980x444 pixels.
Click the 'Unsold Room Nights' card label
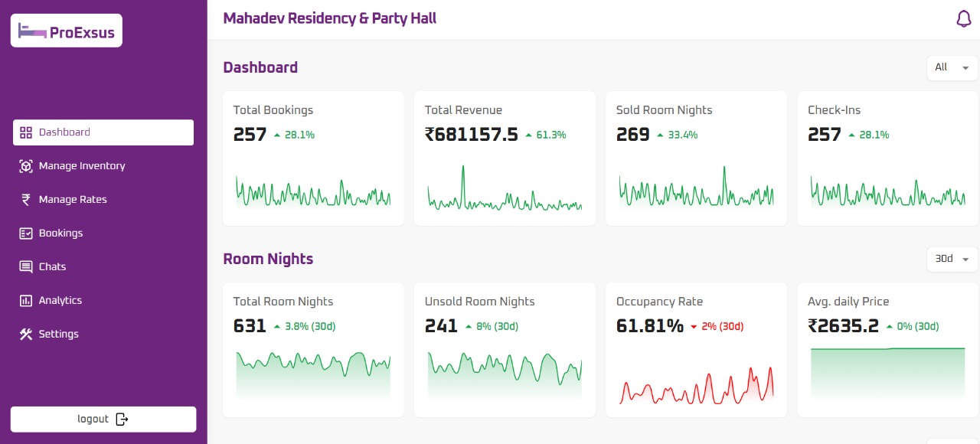(x=480, y=302)
